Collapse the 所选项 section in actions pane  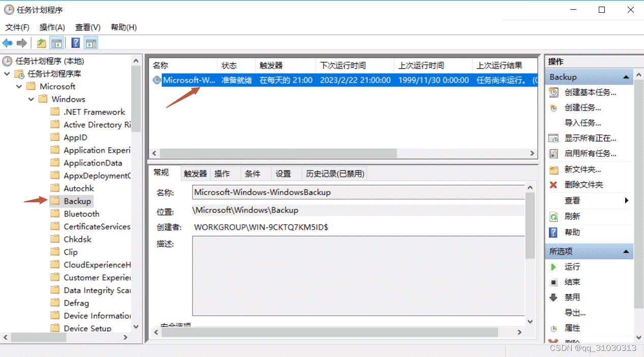(x=627, y=251)
